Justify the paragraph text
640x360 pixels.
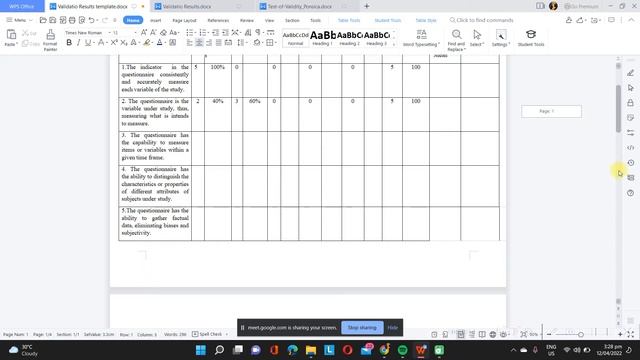pos(219,42)
